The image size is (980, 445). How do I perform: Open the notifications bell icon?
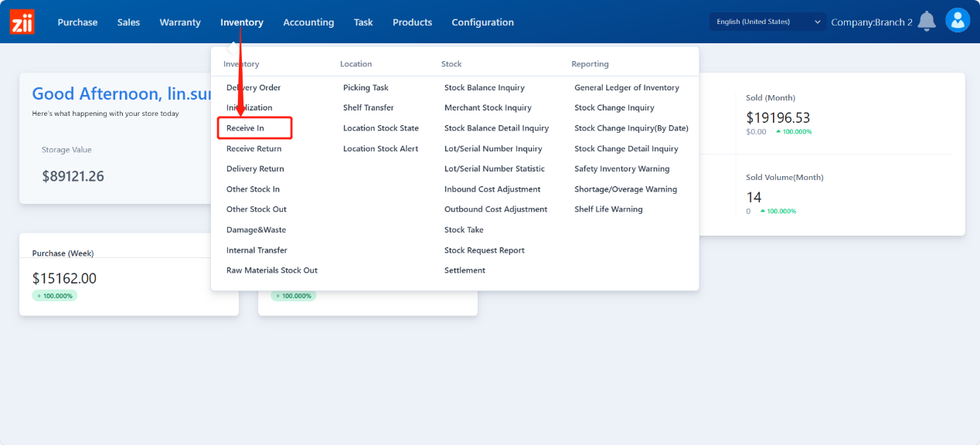click(927, 21)
